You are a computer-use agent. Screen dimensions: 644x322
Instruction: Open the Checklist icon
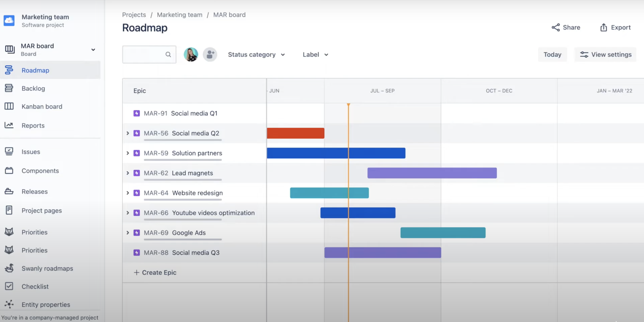pos(9,286)
